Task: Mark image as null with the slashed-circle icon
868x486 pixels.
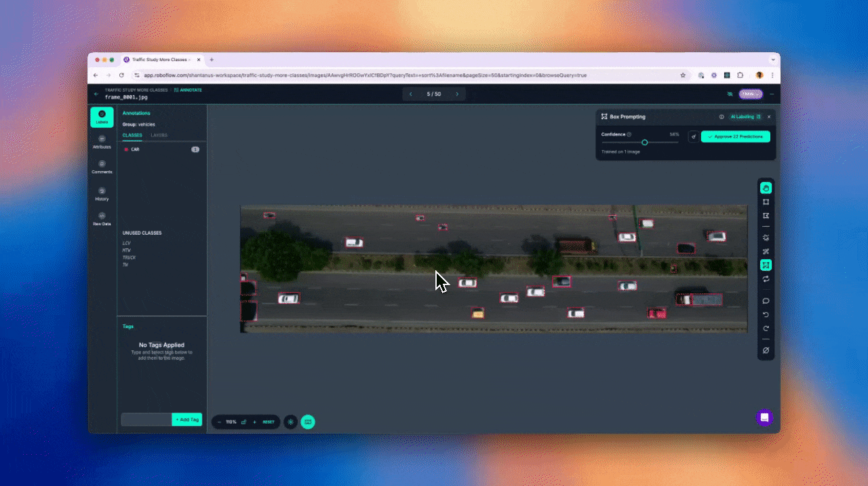Action: coord(766,350)
